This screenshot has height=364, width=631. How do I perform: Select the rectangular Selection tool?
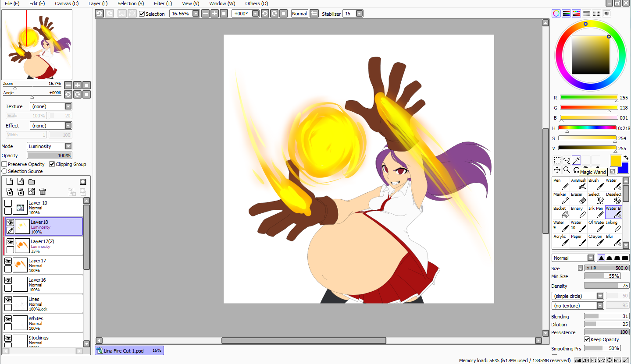pos(557,160)
